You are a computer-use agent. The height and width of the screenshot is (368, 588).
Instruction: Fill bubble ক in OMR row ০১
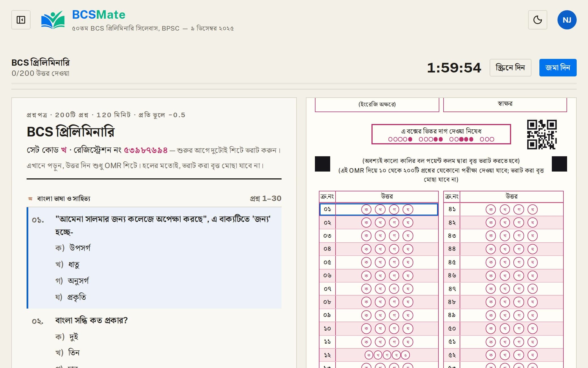pyautogui.click(x=366, y=209)
